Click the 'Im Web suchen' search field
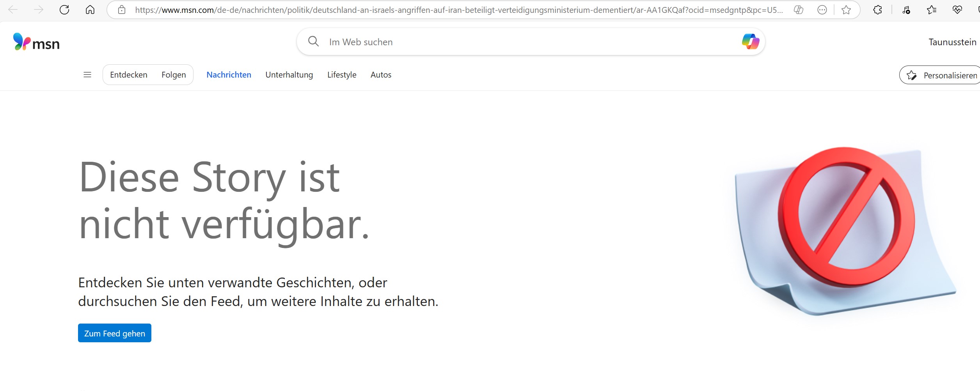Viewport: 980px width, 391px height. 531,42
